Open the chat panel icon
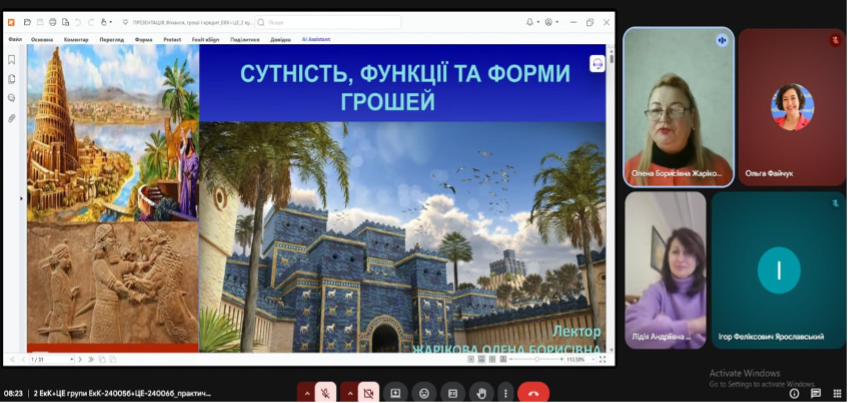The height and width of the screenshot is (403, 848). click(814, 393)
